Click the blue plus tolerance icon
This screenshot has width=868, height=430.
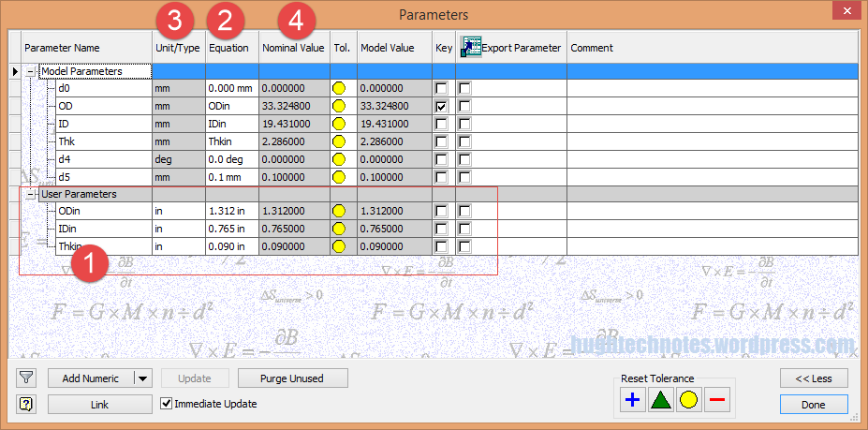[632, 400]
